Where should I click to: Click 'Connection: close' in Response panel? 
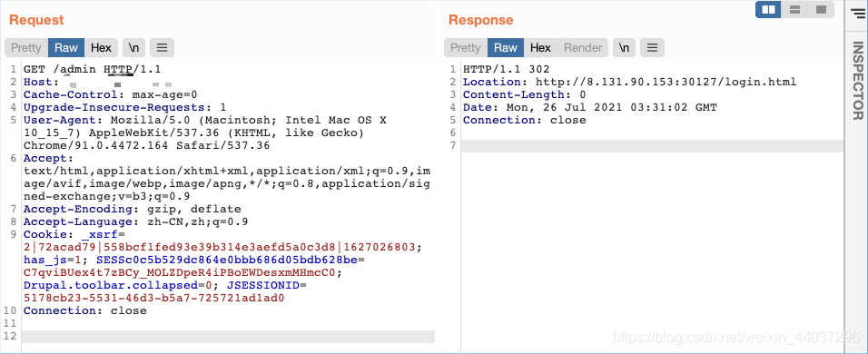[x=524, y=120]
